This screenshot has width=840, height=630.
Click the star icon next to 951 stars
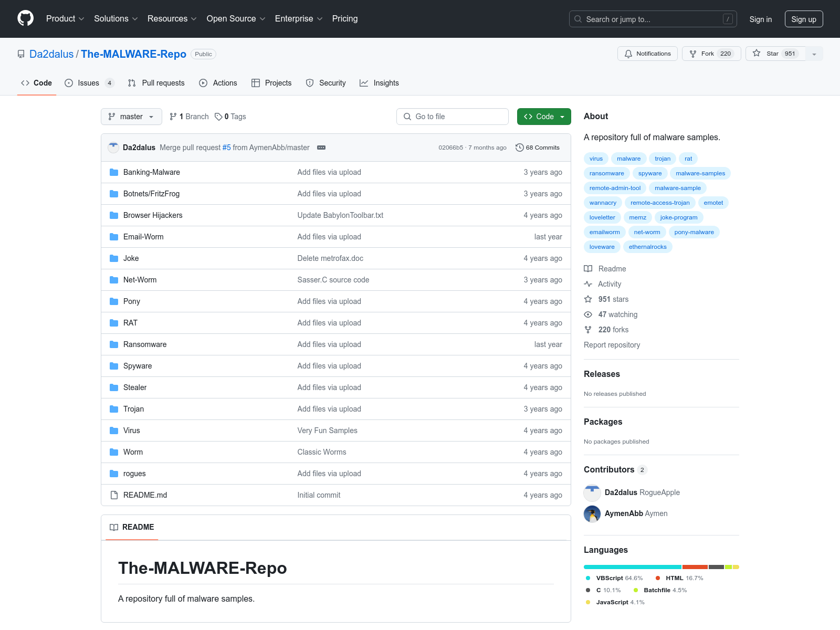[588, 299]
